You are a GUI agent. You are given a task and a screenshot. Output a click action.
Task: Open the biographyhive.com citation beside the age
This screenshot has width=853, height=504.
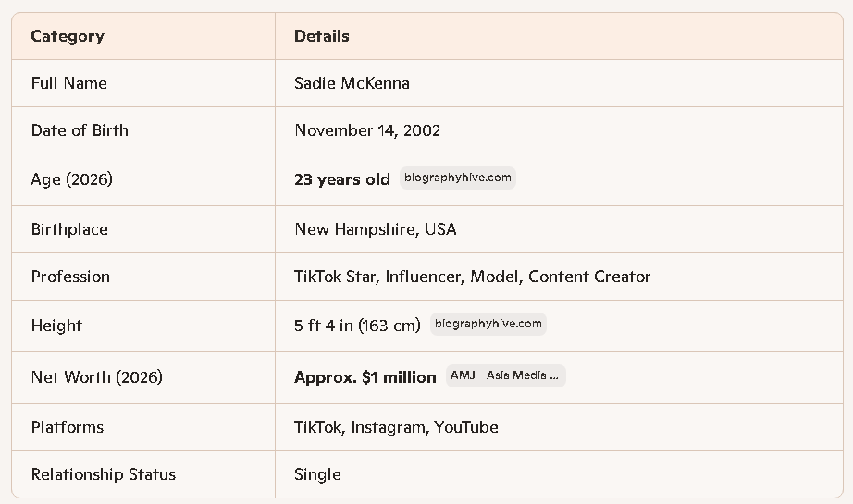pos(457,178)
